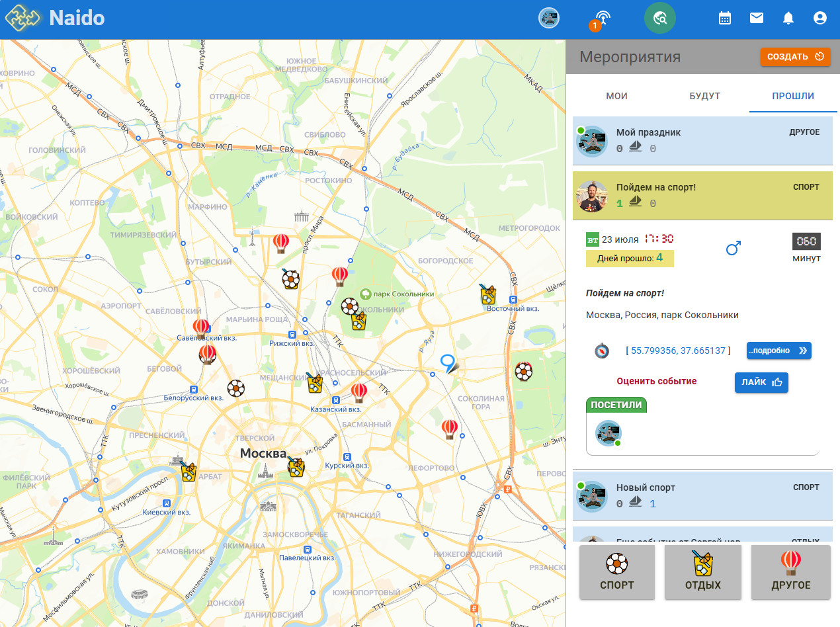Click the green globe search icon

click(x=660, y=18)
